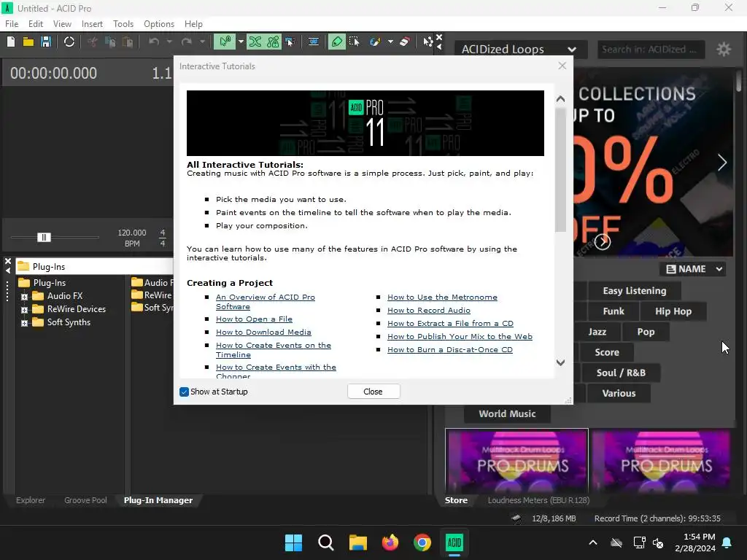Screen dimensions: 747x560
Task: Click tutorial scrollbar down arrow
Action: coord(561,363)
